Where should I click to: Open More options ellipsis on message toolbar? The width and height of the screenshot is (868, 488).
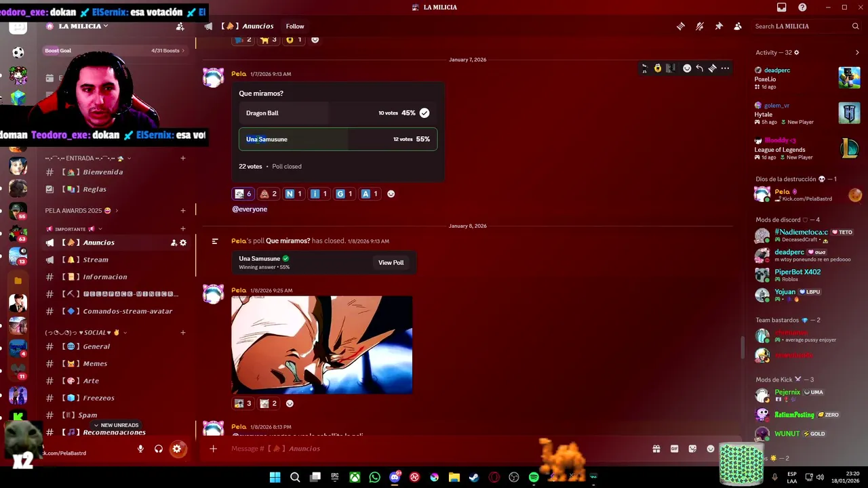(x=725, y=68)
